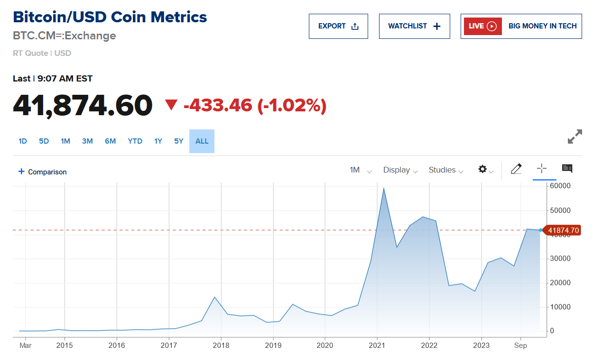This screenshot has height=364, width=593.
Task: Expand the Display dropdown
Action: 400,170
